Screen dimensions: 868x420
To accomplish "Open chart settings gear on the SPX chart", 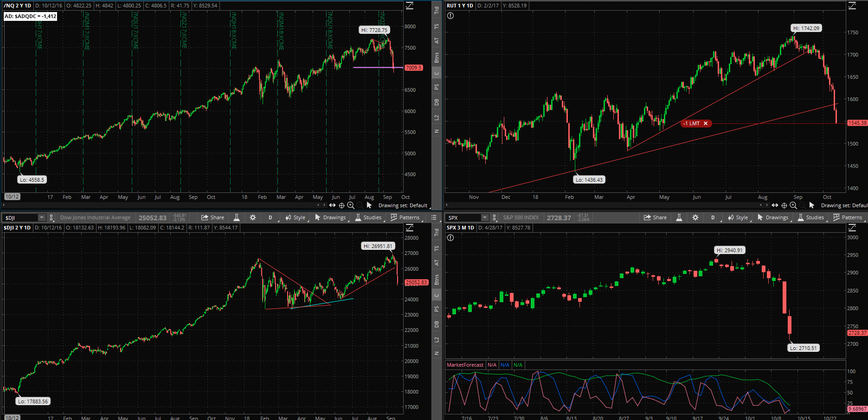I will (x=695, y=217).
